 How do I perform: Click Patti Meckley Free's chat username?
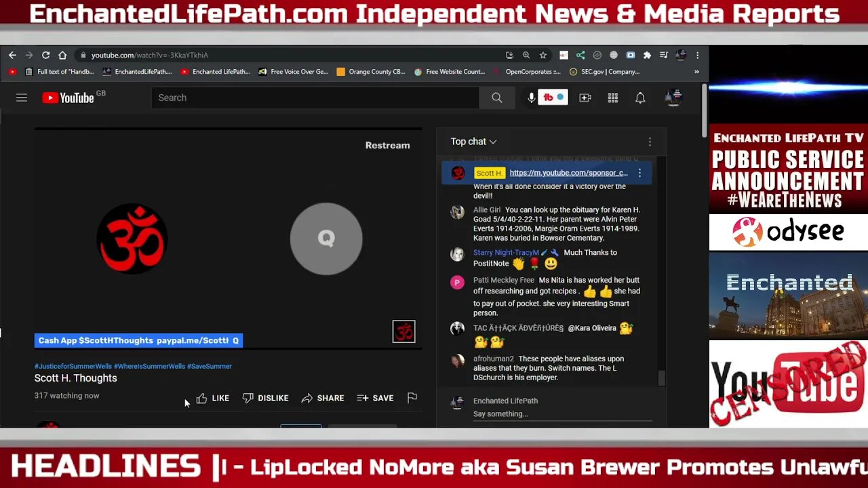pyautogui.click(x=504, y=280)
